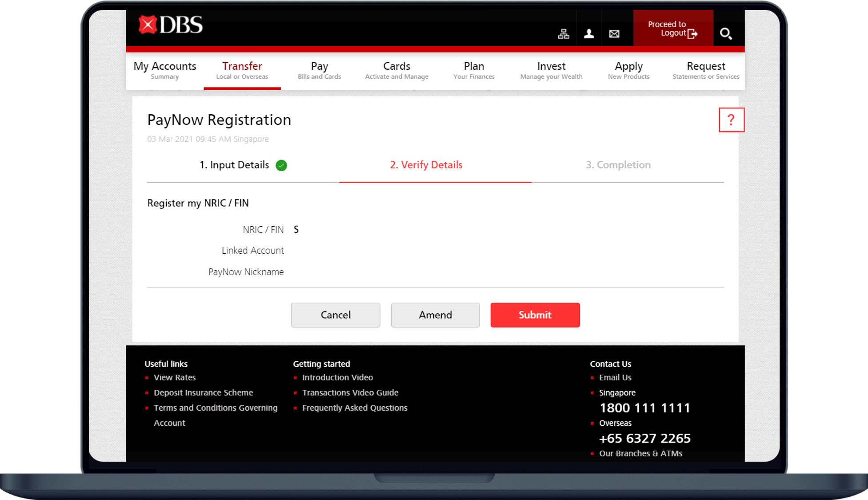This screenshot has height=500, width=868.
Task: Select the Transfer menu item
Action: click(x=242, y=71)
